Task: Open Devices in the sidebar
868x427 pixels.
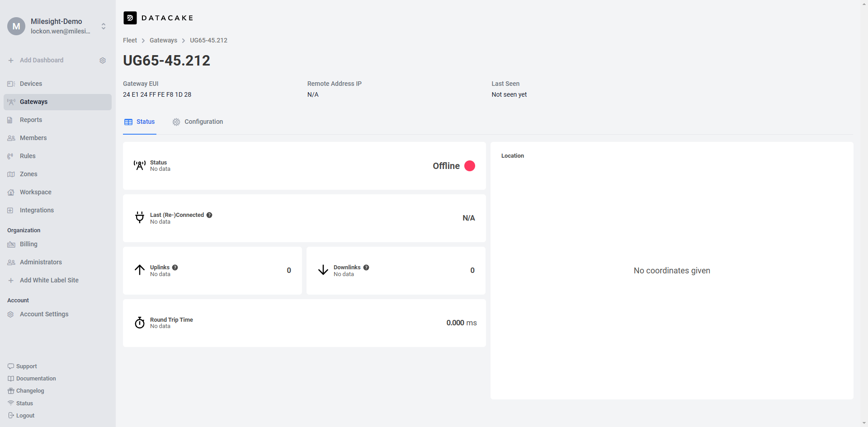Action: coord(57,84)
